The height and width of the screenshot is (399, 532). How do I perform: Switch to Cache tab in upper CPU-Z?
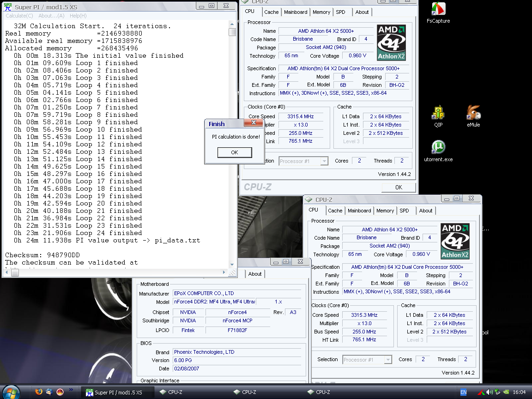(272, 12)
